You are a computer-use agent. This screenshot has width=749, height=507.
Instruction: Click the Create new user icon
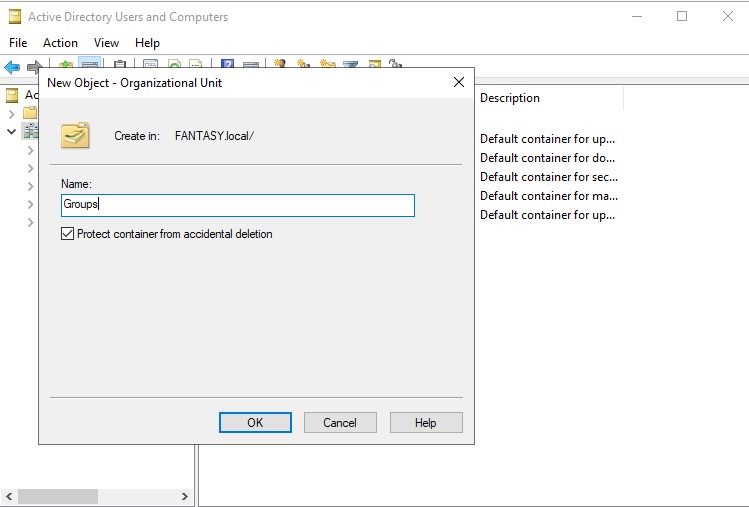coord(280,64)
